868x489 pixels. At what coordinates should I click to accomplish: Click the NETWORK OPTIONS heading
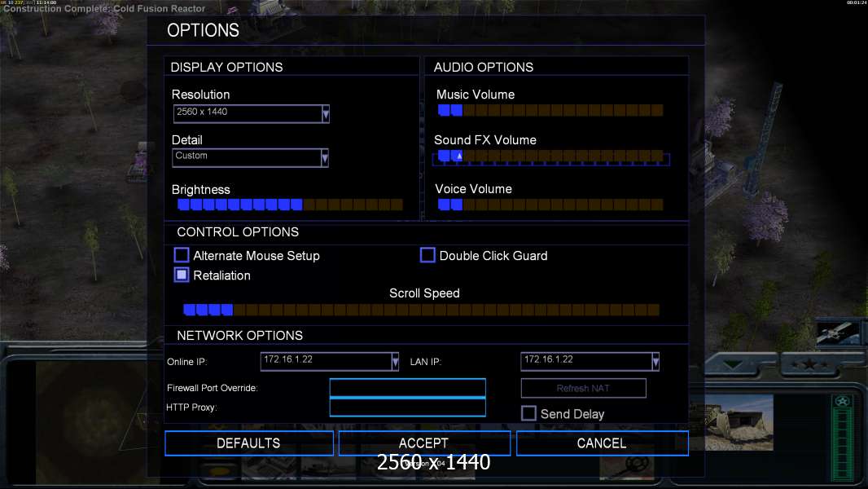coord(239,336)
